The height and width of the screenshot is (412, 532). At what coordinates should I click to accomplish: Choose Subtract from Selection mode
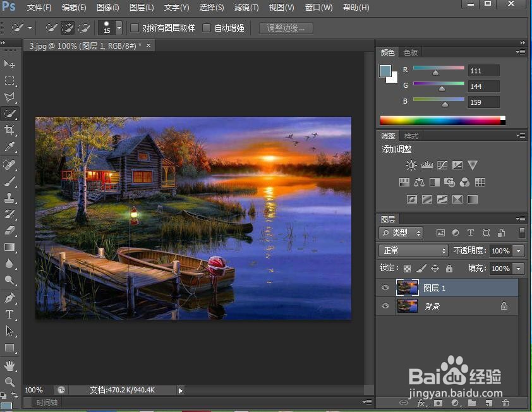(84, 28)
